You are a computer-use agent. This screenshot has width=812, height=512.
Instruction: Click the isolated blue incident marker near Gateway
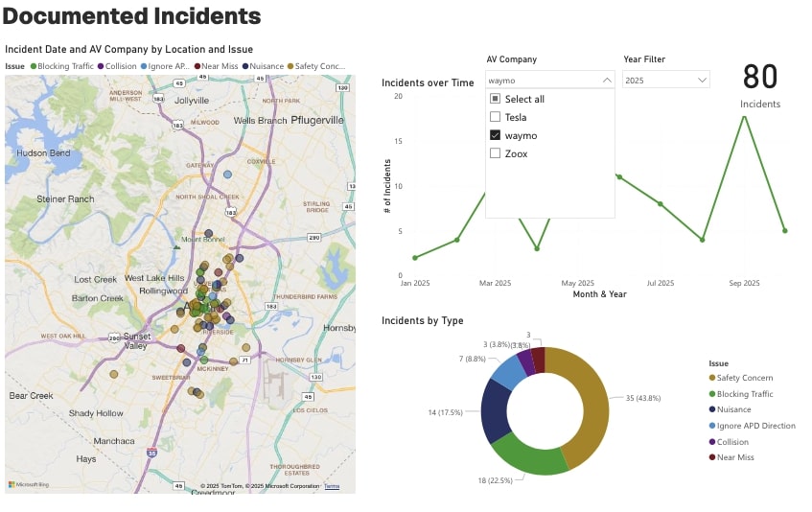(x=227, y=175)
